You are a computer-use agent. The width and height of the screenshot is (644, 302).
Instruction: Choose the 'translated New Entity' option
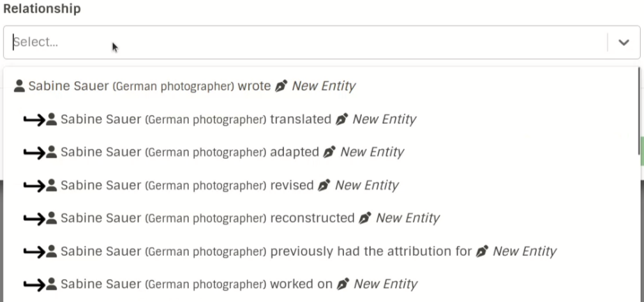pyautogui.click(x=322, y=119)
